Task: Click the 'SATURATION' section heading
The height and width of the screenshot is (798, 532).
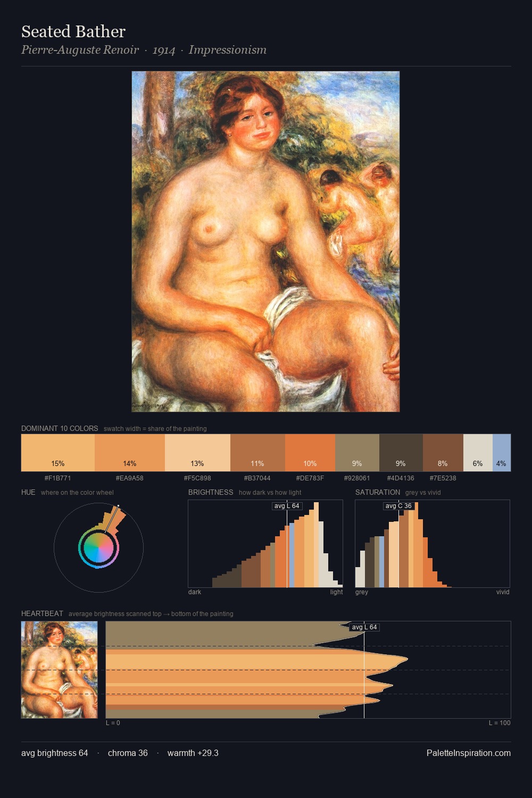Action: click(x=378, y=492)
